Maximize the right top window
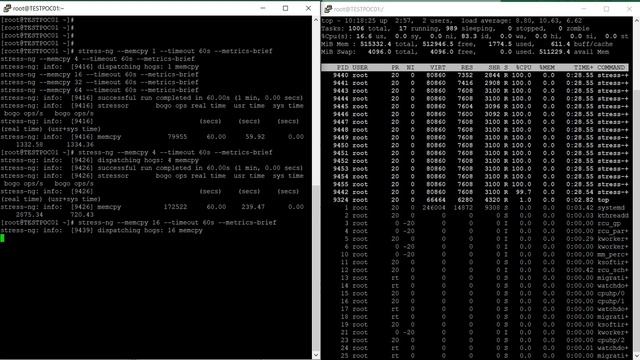Screen dimensions: 640x360 pos(607,9)
